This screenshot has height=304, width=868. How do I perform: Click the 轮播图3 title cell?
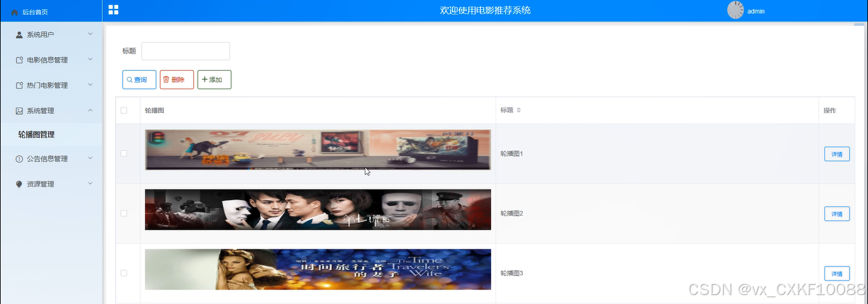(657, 273)
